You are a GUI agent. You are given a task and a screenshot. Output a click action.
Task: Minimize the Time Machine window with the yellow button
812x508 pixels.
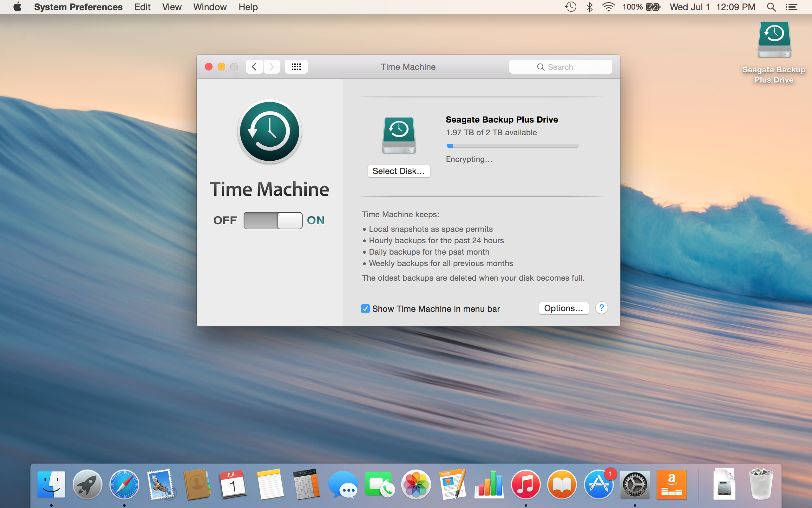pos(221,67)
